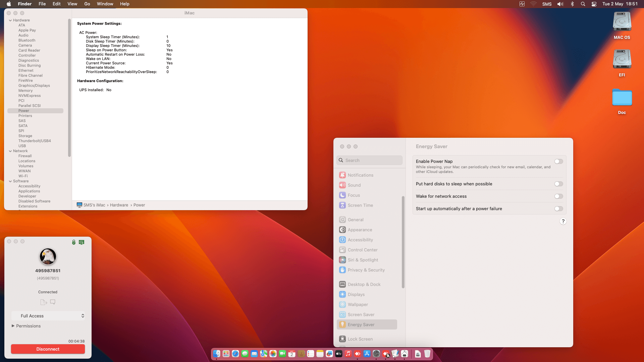Click the Bluetooth icon in menu bar

point(572,4)
